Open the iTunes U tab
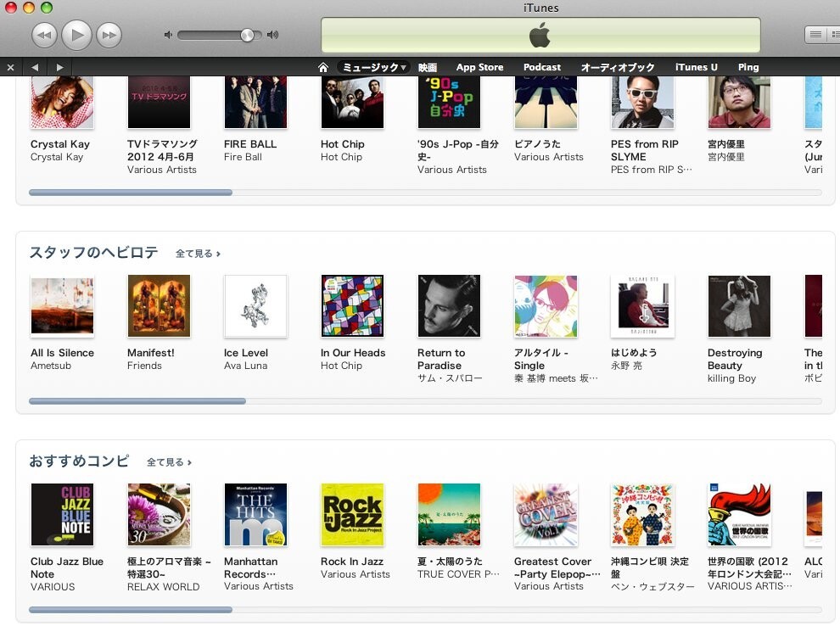Image resolution: width=840 pixels, height=626 pixels. click(x=696, y=68)
